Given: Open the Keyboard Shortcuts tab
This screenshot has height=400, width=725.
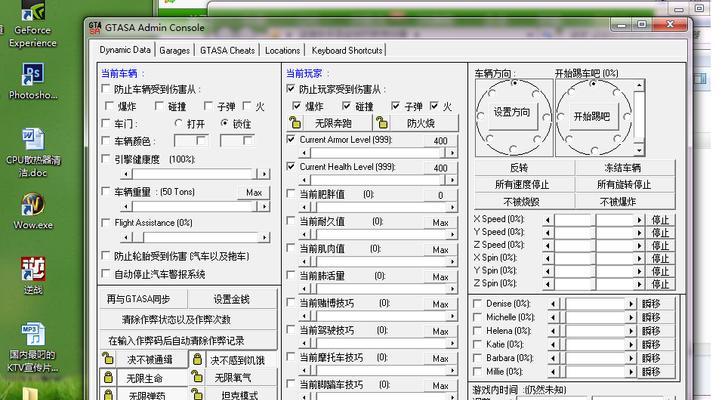Looking at the screenshot, I should (x=347, y=50).
